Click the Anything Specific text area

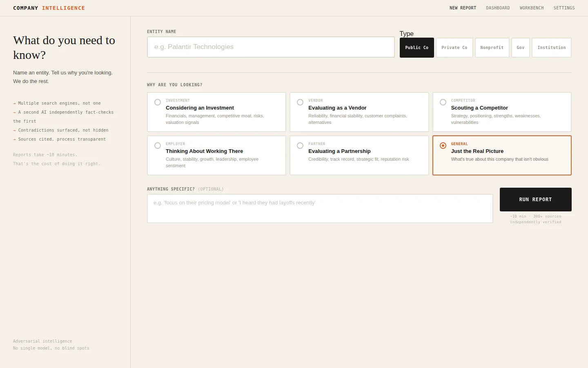point(320,209)
